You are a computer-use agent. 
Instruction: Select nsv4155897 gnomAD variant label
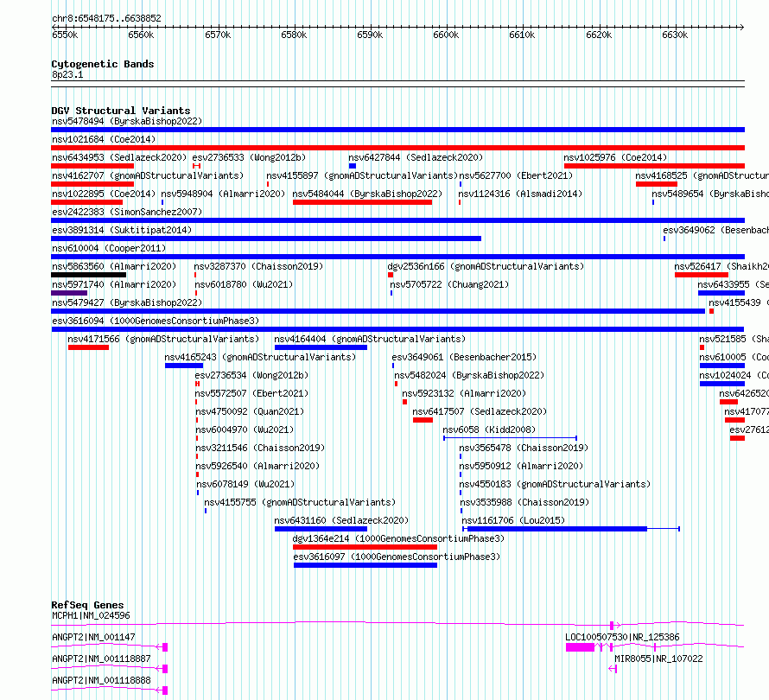click(362, 175)
